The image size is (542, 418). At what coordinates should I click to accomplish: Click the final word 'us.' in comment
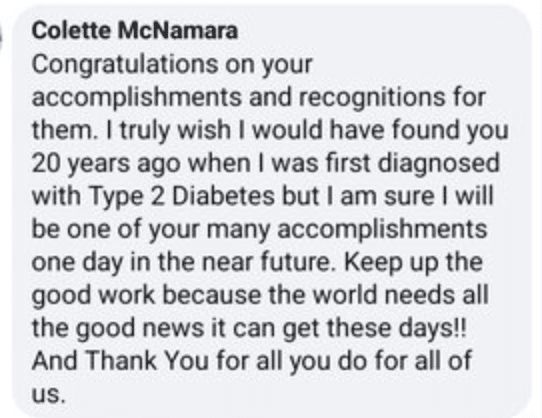(48, 395)
